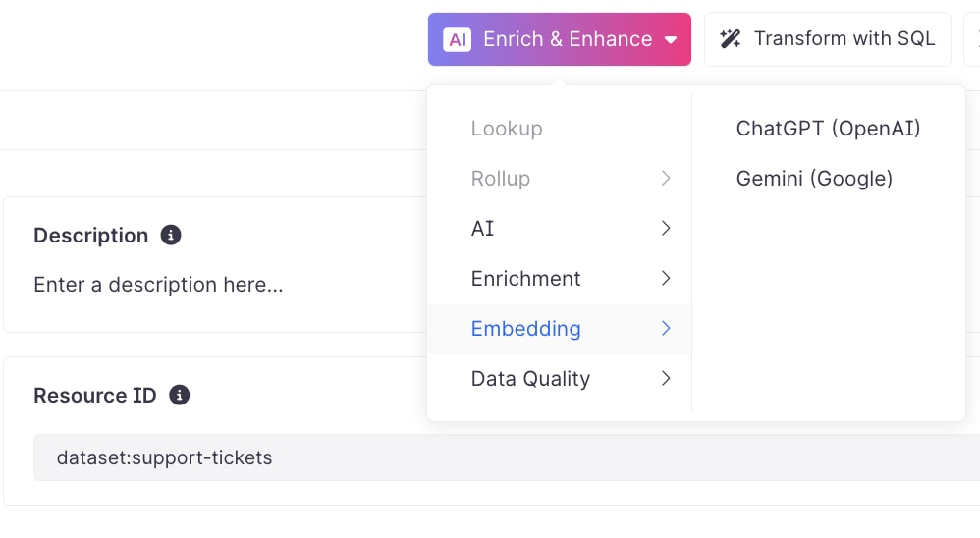Open the Data Quality menu entry
The height and width of the screenshot is (538, 980).
pos(560,379)
